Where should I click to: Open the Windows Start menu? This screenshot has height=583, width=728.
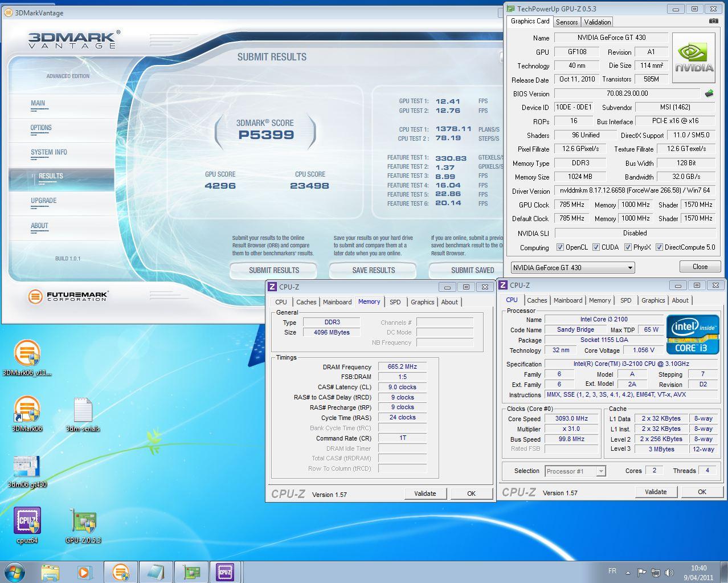click(x=15, y=571)
